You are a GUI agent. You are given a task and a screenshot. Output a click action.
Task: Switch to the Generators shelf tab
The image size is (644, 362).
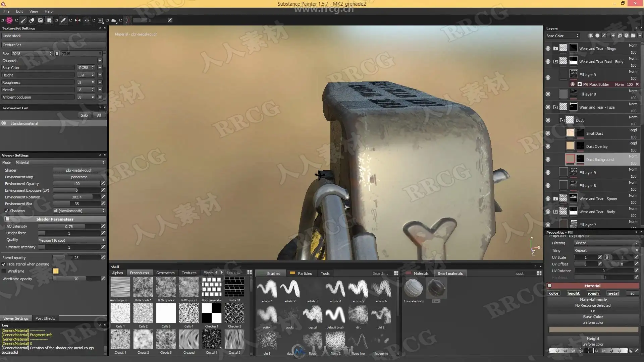point(165,273)
